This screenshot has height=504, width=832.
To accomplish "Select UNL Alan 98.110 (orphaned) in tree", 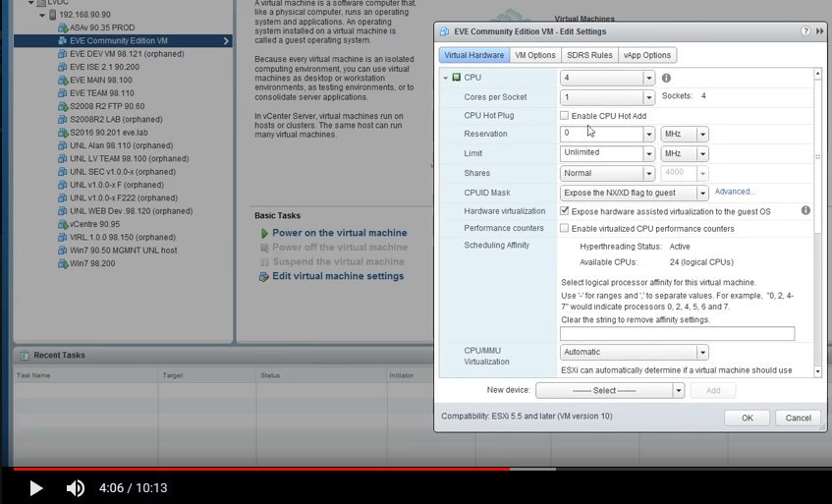I will pyautogui.click(x=122, y=145).
